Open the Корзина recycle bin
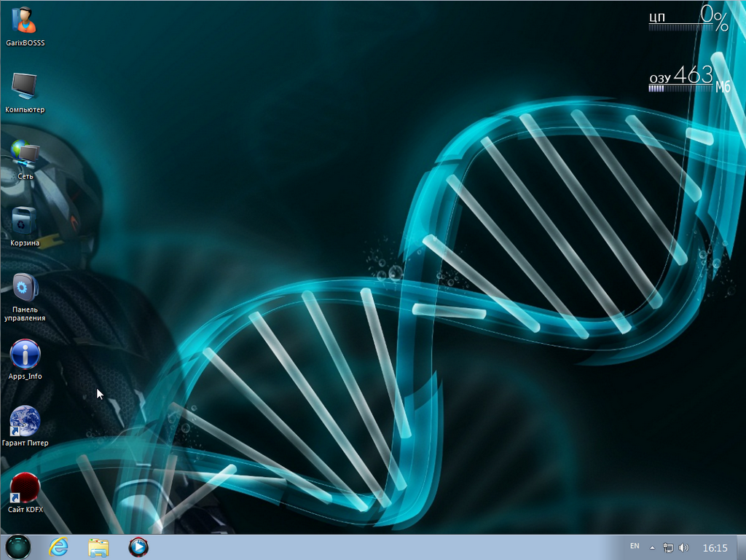746x560 pixels. [25, 226]
